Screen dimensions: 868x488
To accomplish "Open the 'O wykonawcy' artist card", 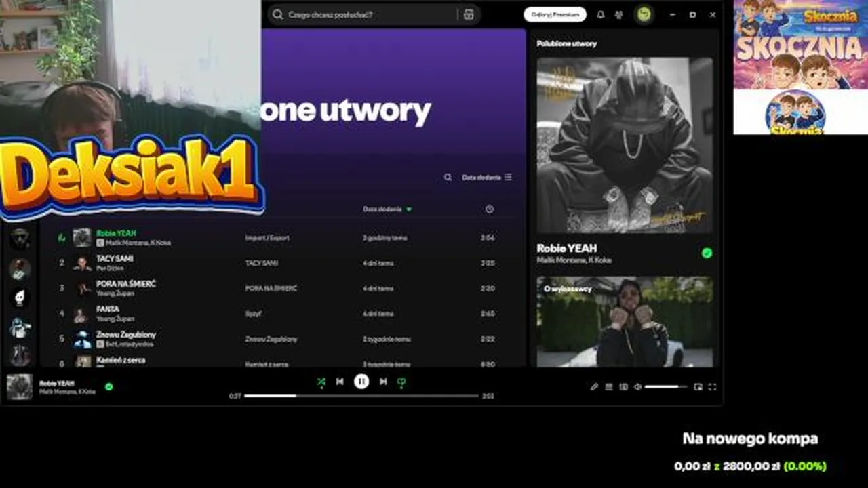I will [x=625, y=321].
